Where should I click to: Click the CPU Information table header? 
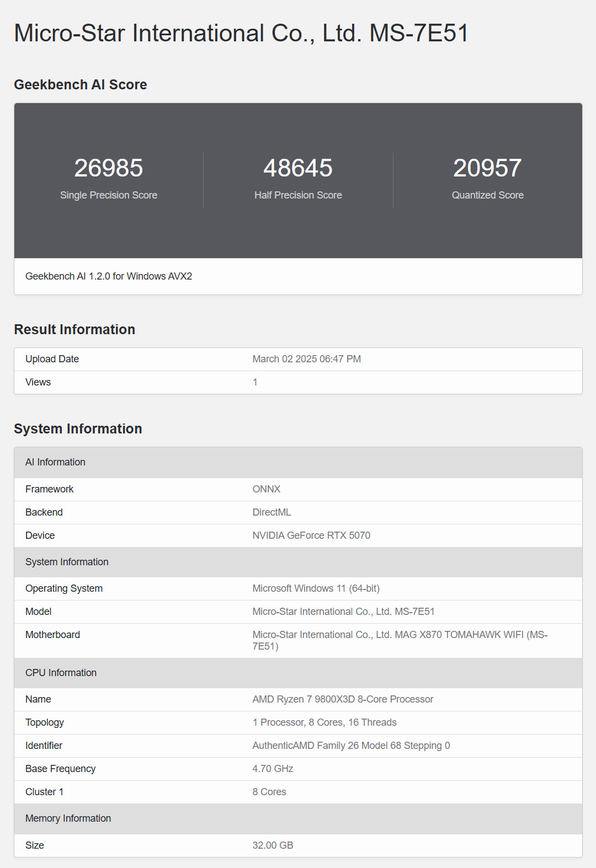pos(61,673)
